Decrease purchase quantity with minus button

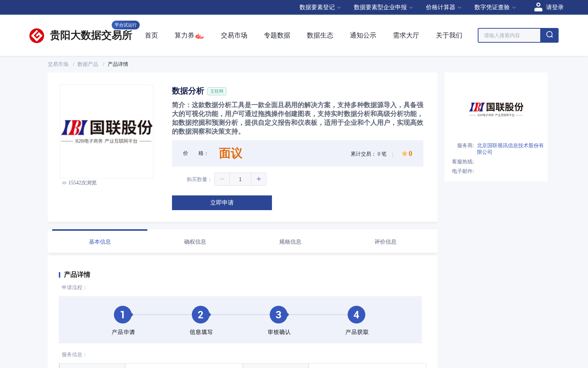[222, 179]
